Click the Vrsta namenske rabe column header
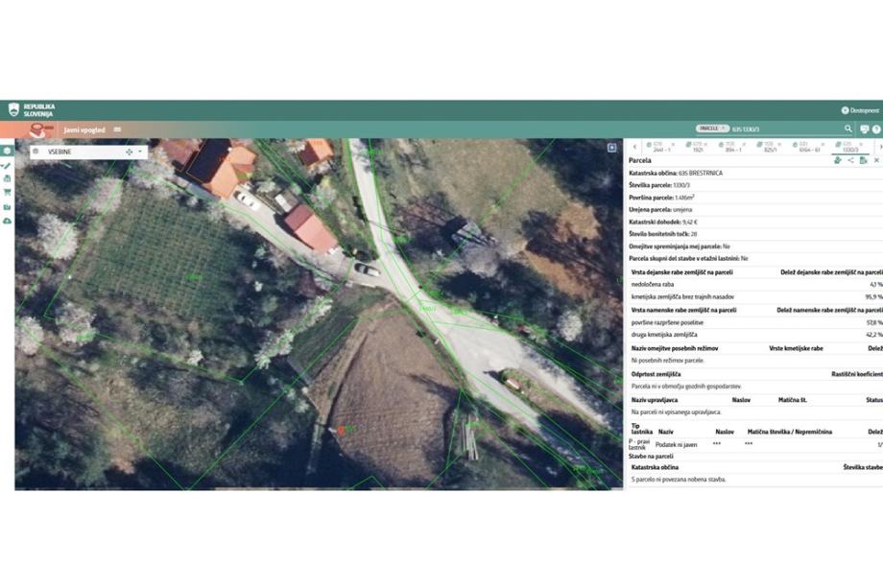 point(683,310)
